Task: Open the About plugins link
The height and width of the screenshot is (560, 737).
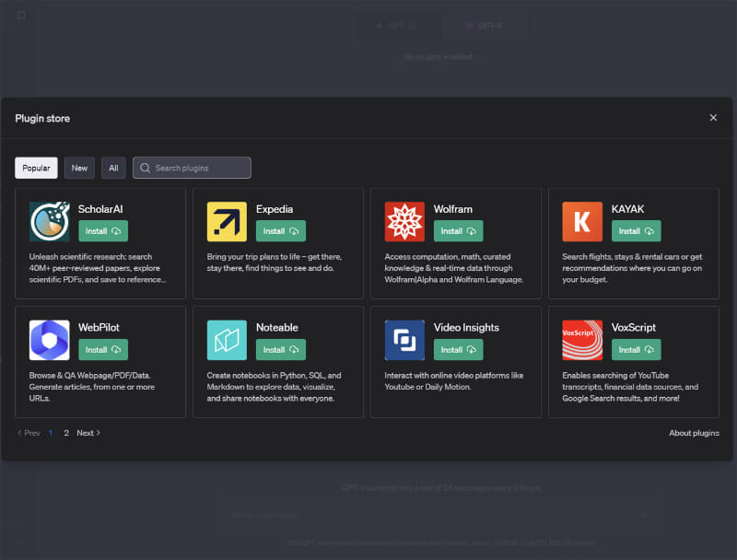Action: [x=694, y=433]
